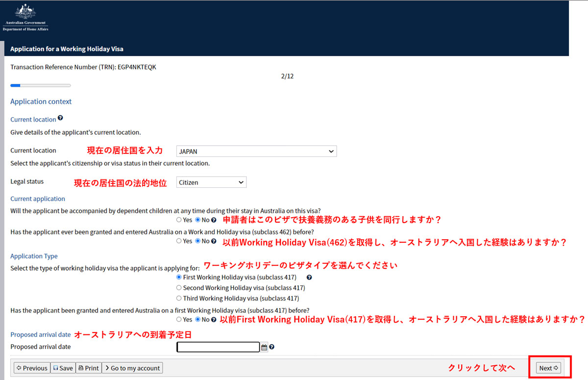Click help icon next to arrival date calendar
The width and height of the screenshot is (588, 380).
271,347
